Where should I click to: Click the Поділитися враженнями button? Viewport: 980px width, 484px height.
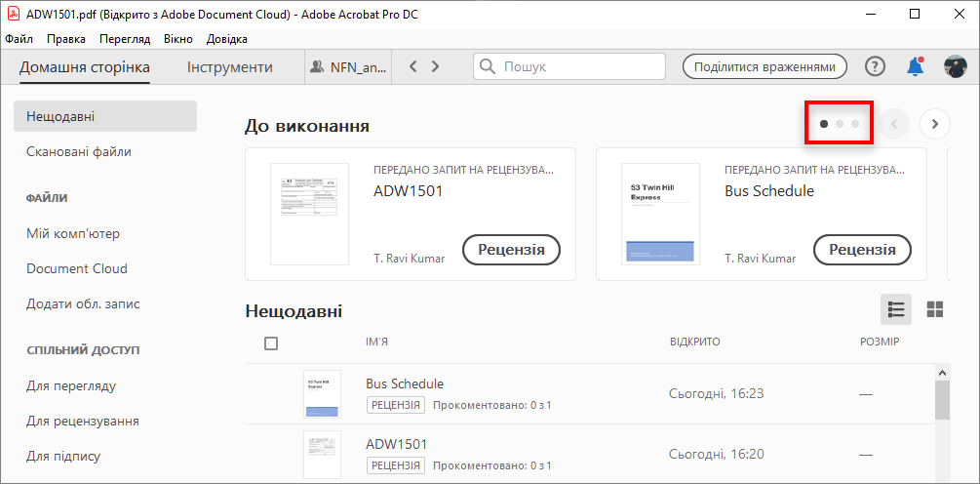[x=764, y=66]
